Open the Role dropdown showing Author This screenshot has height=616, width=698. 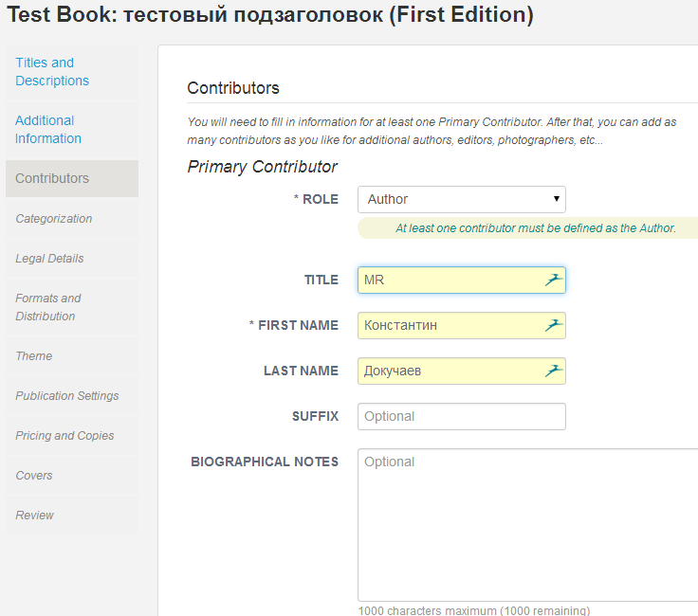462,199
